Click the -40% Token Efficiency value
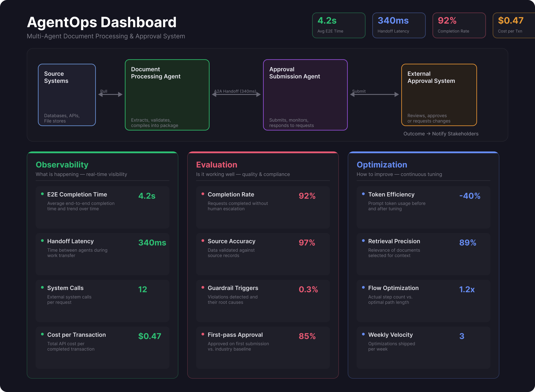The height and width of the screenshot is (392, 535). (470, 196)
